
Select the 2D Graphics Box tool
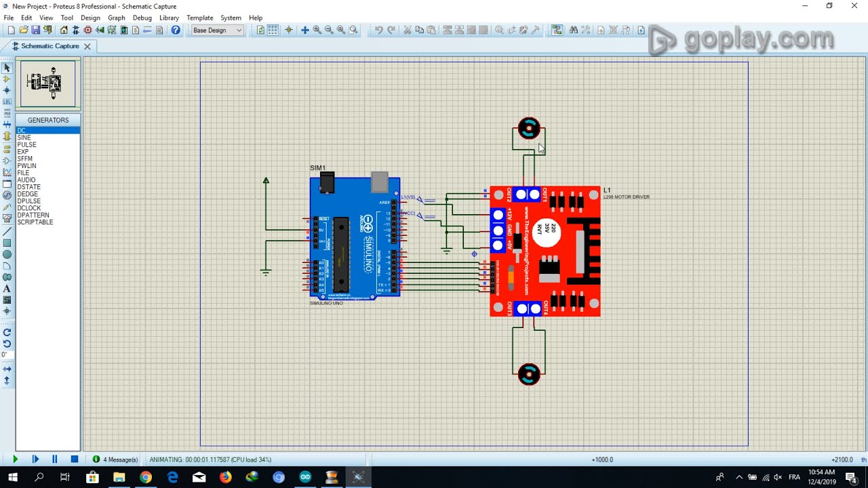pos(7,243)
